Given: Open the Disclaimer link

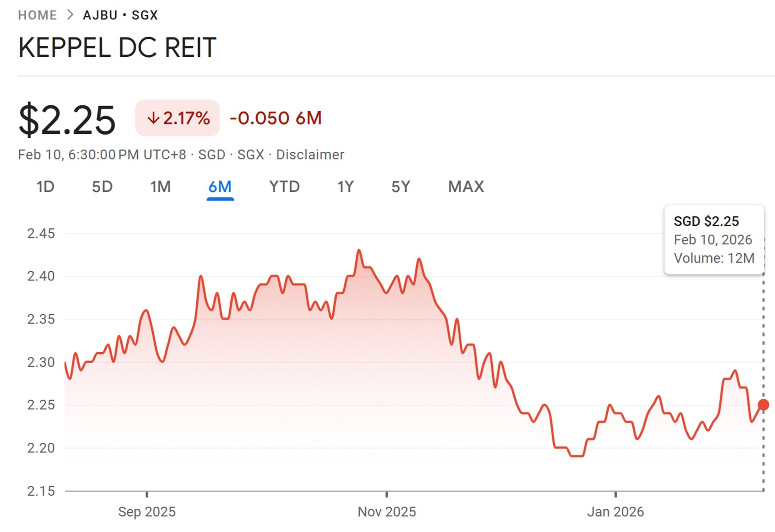Looking at the screenshot, I should coord(310,155).
